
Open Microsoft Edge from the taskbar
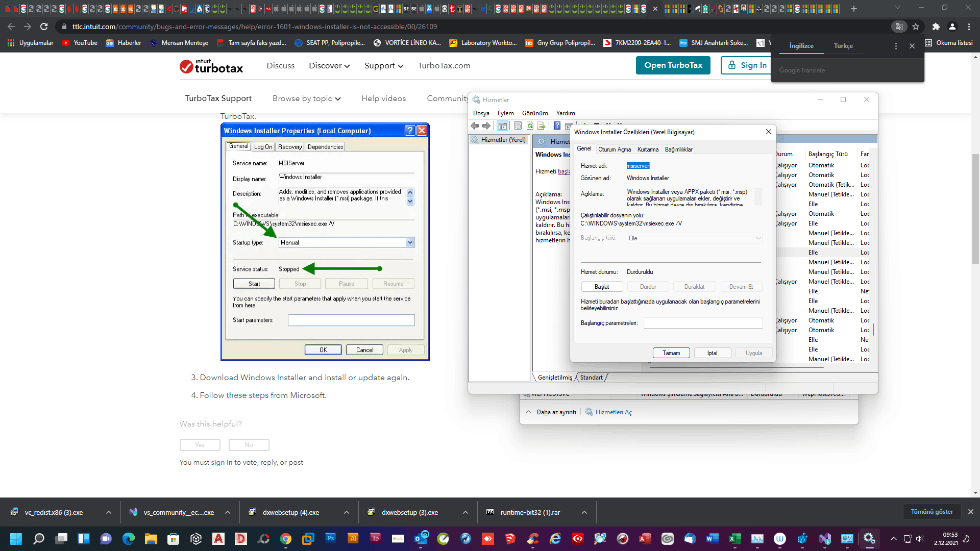(129, 539)
